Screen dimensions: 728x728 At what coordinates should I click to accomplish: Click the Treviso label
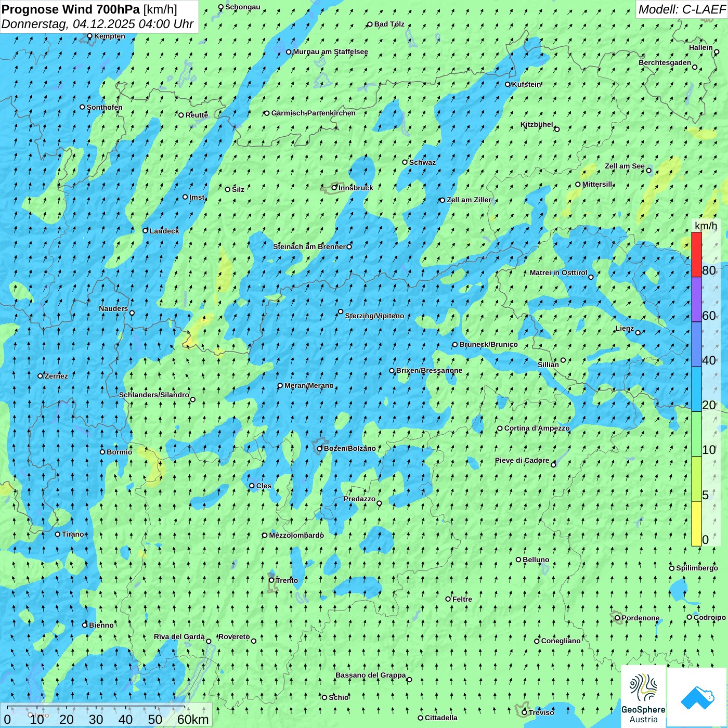coord(541,712)
